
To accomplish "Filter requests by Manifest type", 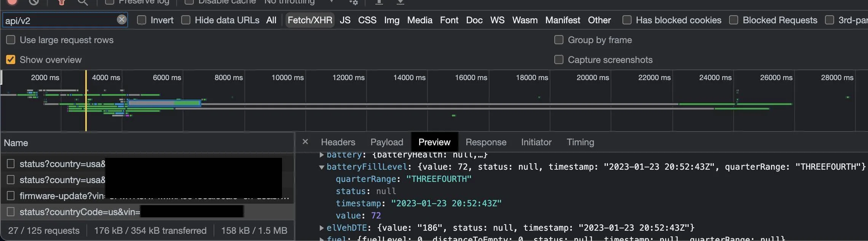I will coord(563,20).
